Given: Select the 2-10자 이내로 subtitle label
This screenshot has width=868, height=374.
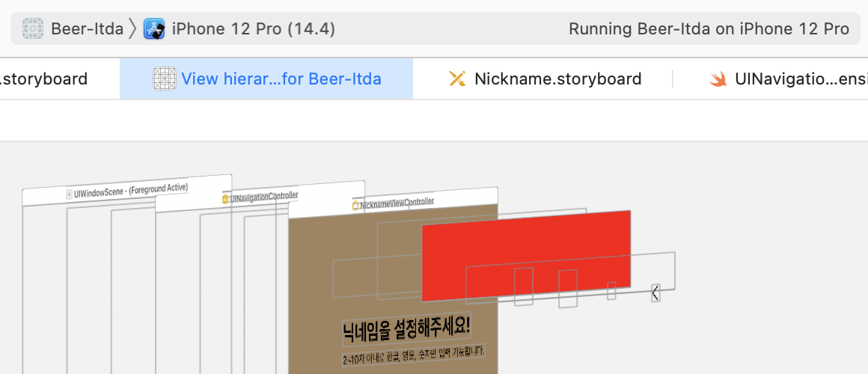Looking at the screenshot, I should [414, 355].
